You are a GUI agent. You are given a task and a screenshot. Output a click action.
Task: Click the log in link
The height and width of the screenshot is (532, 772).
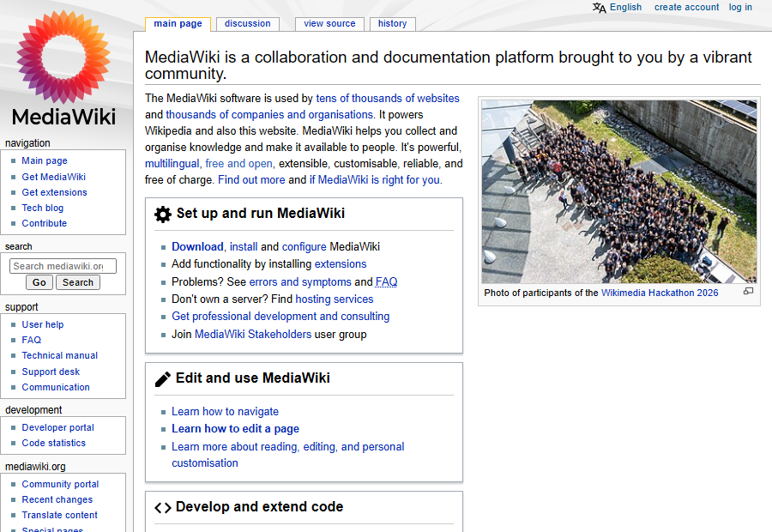tap(740, 8)
